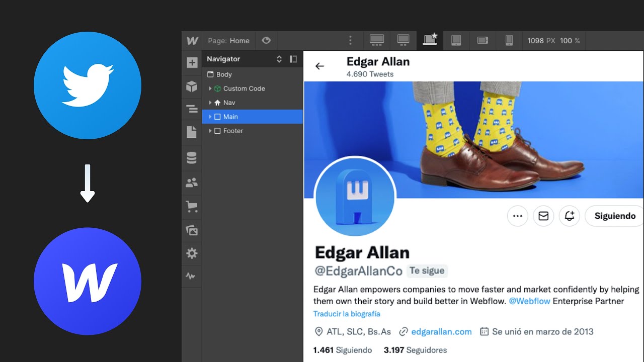Expand the Main element arrow
This screenshot has height=362, width=644.
coord(210,117)
